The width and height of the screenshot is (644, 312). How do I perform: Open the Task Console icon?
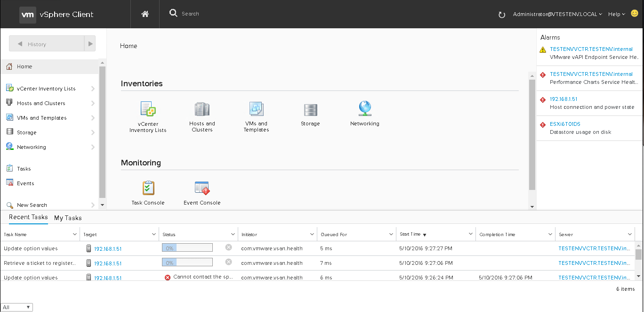tap(148, 188)
